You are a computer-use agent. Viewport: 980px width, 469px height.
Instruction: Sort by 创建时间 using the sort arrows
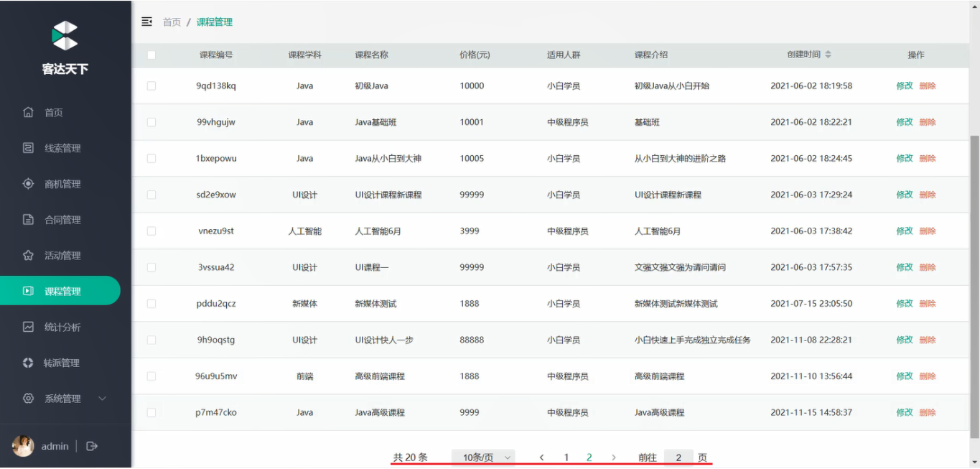pyautogui.click(x=828, y=55)
